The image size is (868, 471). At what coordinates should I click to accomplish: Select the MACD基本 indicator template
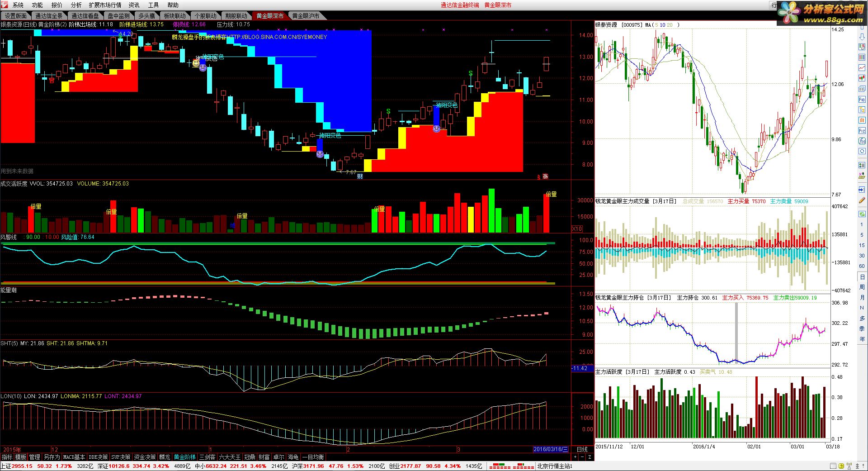(x=74, y=457)
